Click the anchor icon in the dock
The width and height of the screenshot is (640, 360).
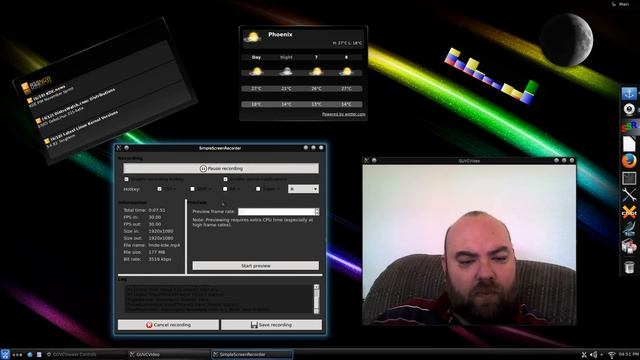coord(629,93)
